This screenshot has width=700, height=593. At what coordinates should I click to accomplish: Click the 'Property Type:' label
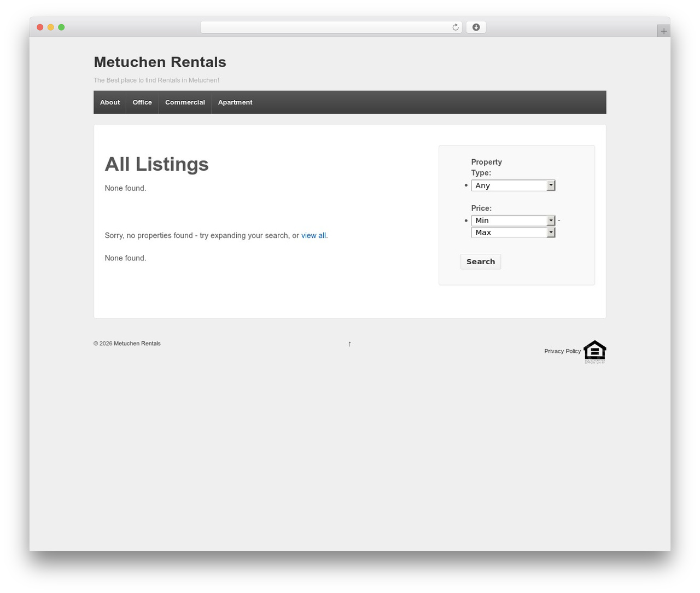487,167
